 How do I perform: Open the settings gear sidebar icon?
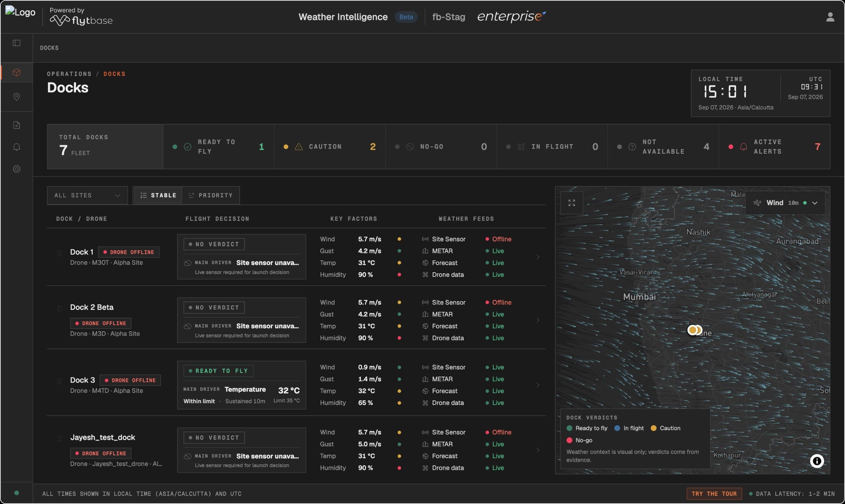point(17,169)
